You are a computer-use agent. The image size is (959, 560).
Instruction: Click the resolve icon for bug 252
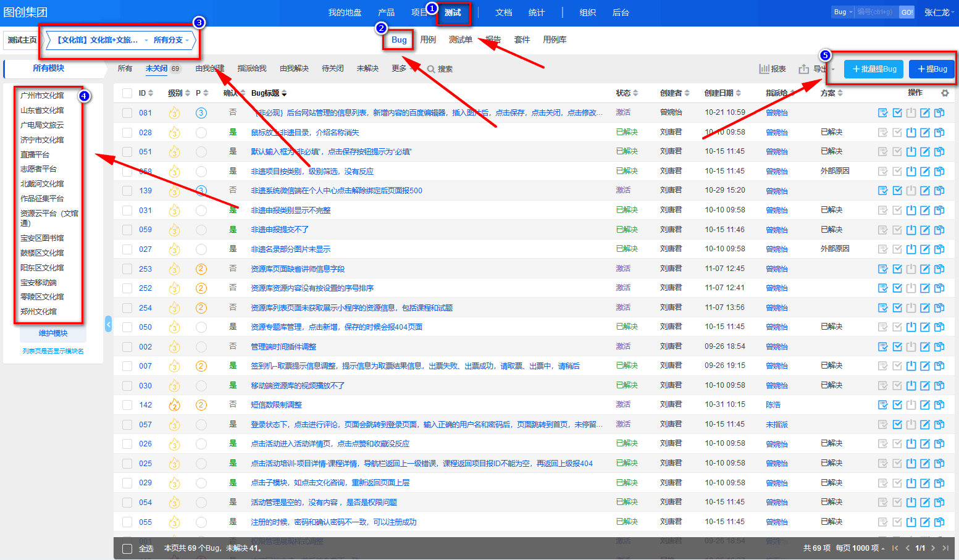tap(897, 288)
